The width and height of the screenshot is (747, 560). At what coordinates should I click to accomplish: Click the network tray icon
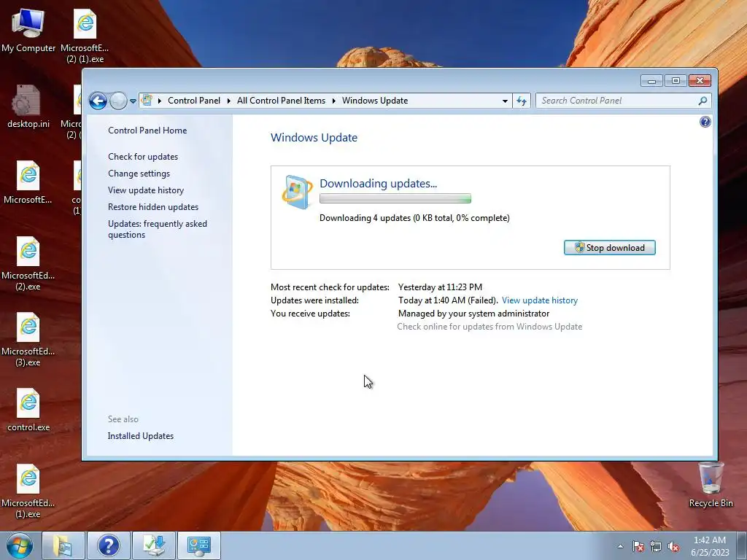pyautogui.click(x=656, y=546)
